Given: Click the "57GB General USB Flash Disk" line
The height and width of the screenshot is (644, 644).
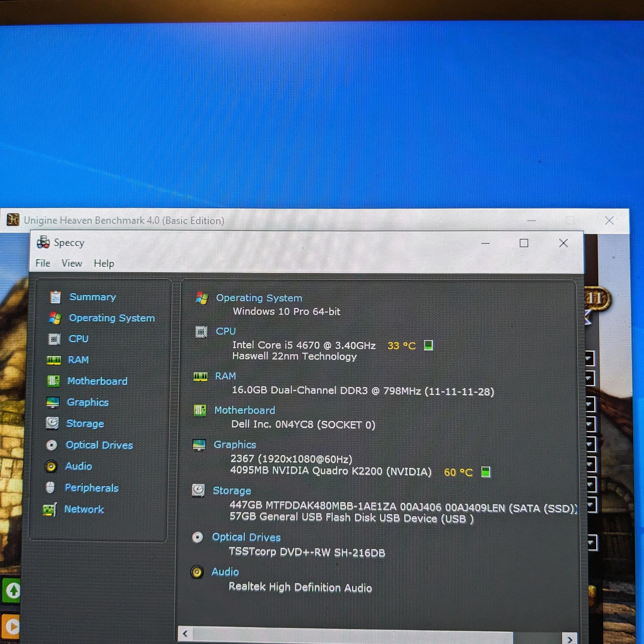Looking at the screenshot, I should click(x=352, y=518).
